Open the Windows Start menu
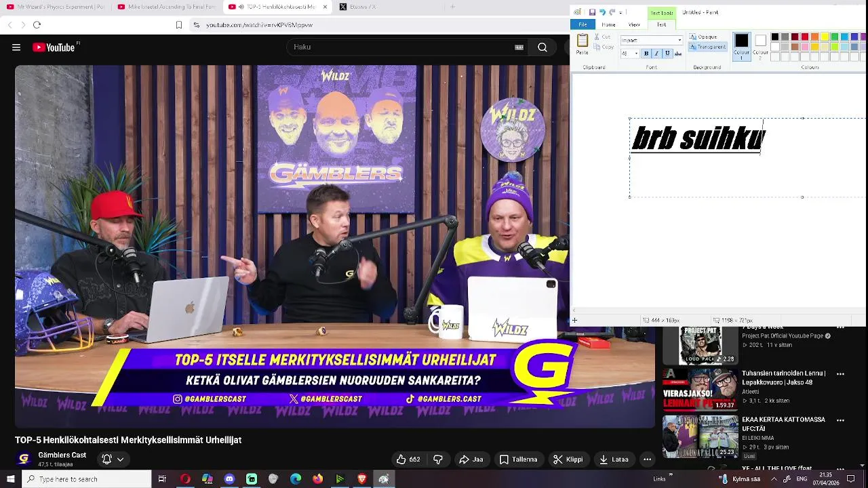The width and height of the screenshot is (868, 488). [10, 479]
